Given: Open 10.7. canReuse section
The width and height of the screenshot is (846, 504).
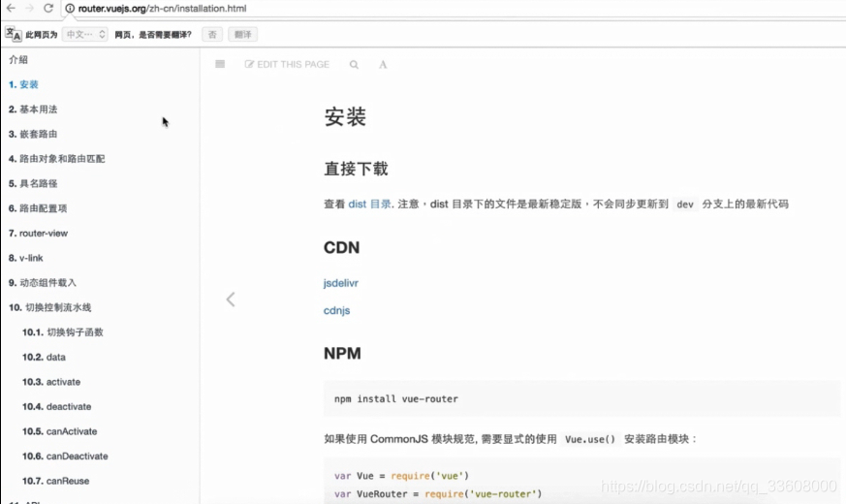Looking at the screenshot, I should pyautogui.click(x=55, y=482).
